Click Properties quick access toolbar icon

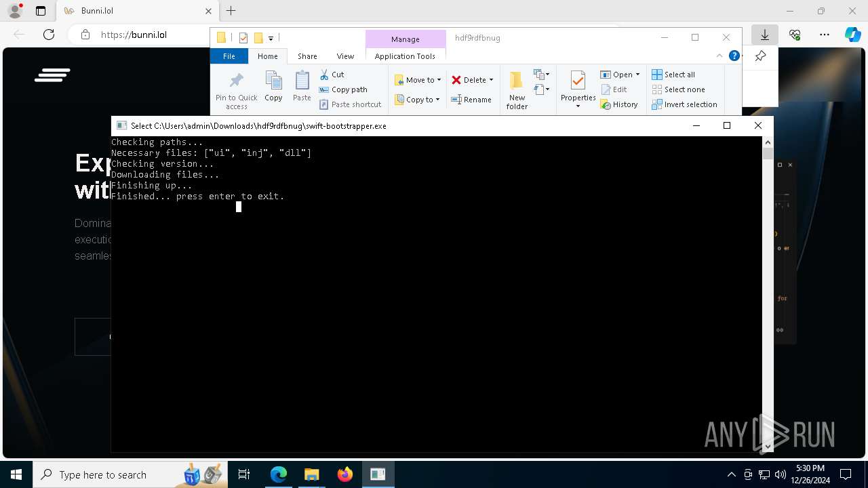[243, 38]
